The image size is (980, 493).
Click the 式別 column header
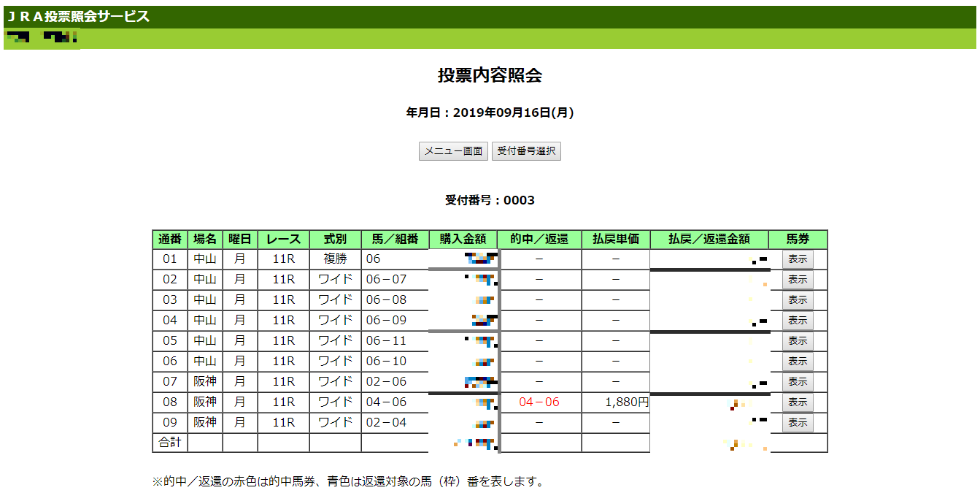(335, 239)
